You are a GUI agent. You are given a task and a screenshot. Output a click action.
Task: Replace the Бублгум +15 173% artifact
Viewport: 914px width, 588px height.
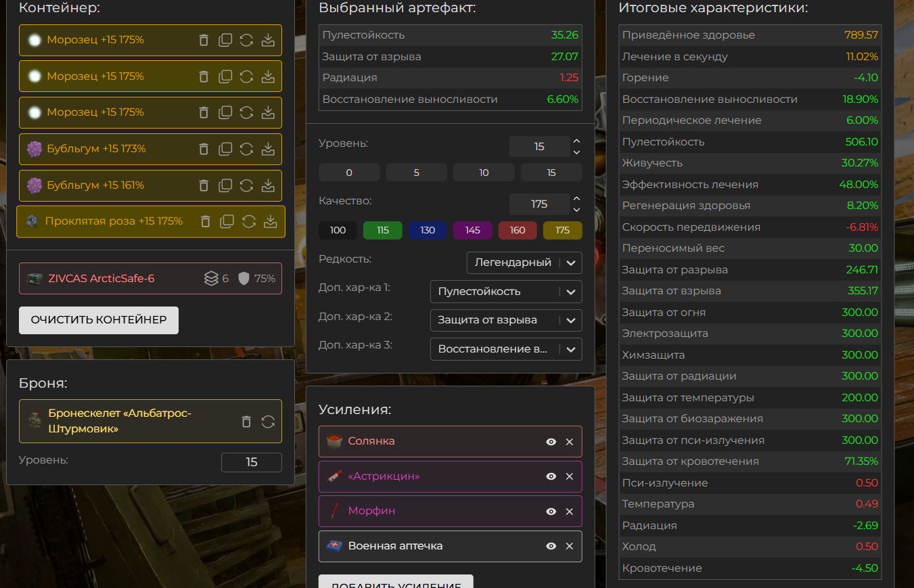[246, 149]
